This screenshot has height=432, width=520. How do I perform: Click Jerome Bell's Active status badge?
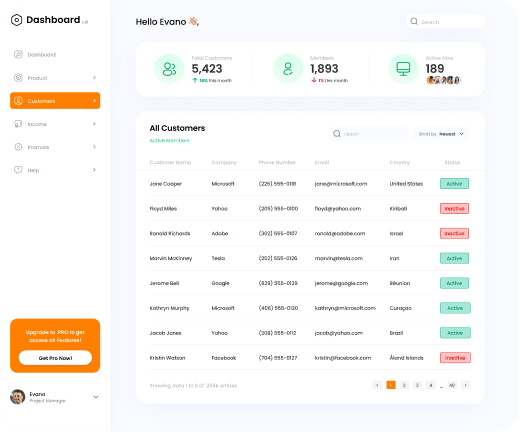(x=454, y=283)
